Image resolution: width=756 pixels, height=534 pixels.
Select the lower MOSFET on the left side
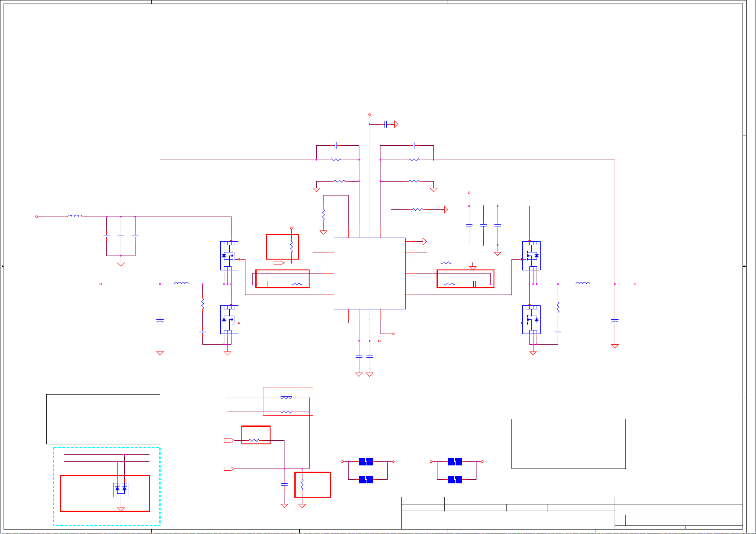pyautogui.click(x=229, y=320)
